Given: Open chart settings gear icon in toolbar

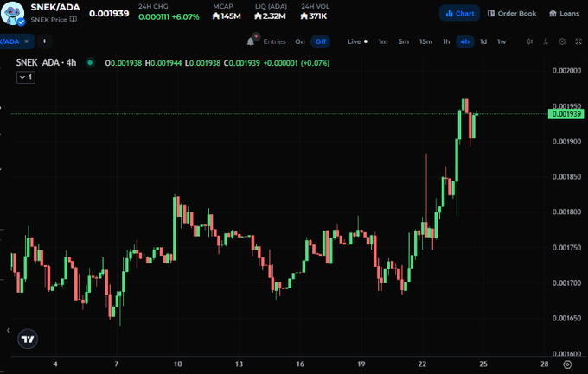Looking at the screenshot, I should click(x=562, y=41).
